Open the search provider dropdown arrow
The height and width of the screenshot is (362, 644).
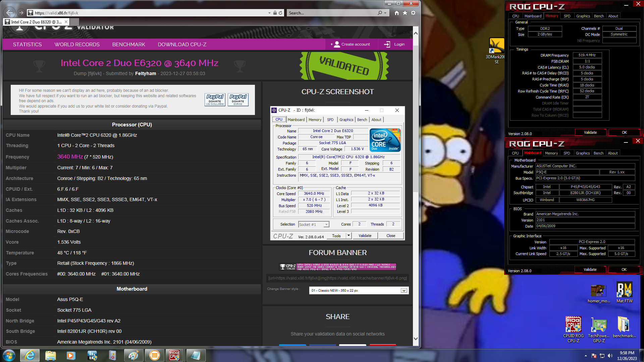click(x=385, y=13)
